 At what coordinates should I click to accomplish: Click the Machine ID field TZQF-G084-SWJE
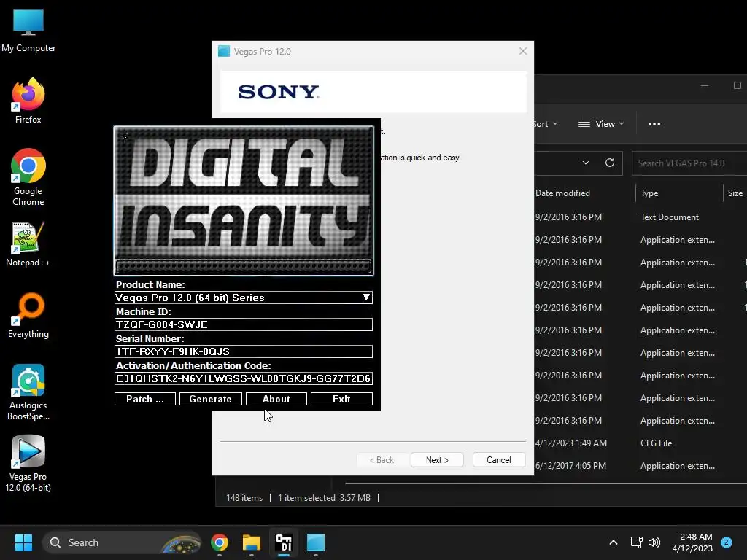tap(244, 324)
